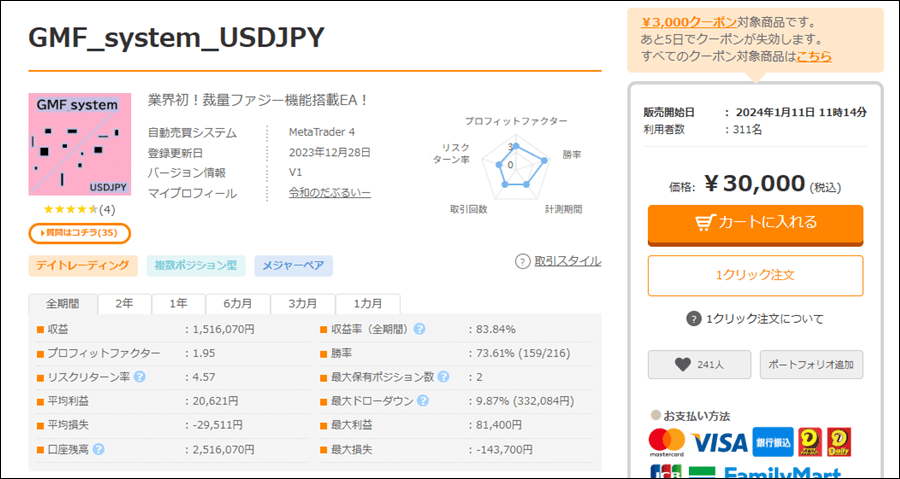Click the 平均損失 value -29,511円
The height and width of the screenshot is (479, 900).
click(218, 425)
